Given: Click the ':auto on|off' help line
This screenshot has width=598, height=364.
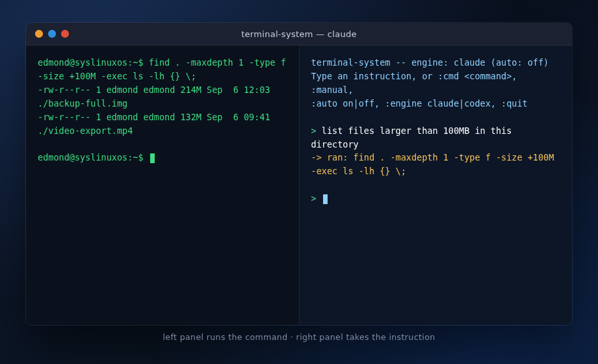Looking at the screenshot, I should point(419,103).
